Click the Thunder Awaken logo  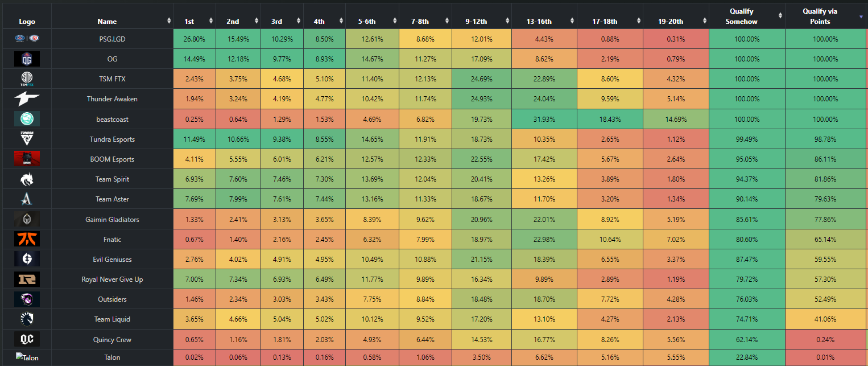pos(27,98)
